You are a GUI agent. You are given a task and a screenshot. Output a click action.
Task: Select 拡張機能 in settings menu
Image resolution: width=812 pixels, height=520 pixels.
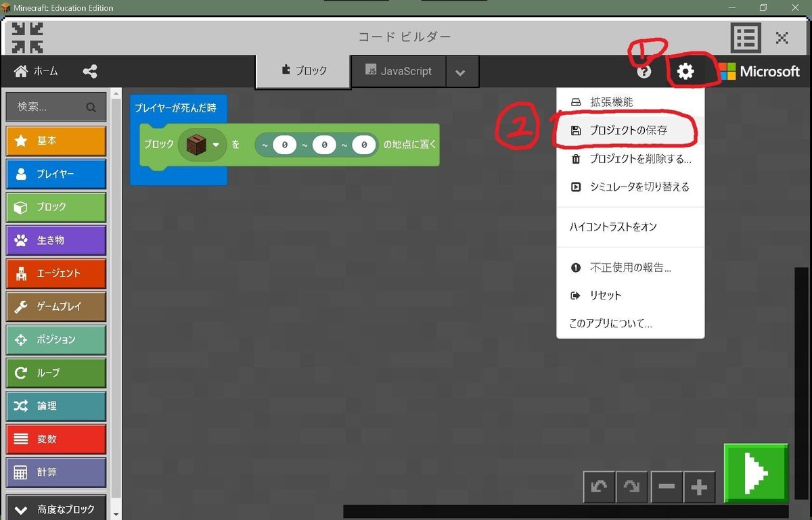(x=631, y=102)
